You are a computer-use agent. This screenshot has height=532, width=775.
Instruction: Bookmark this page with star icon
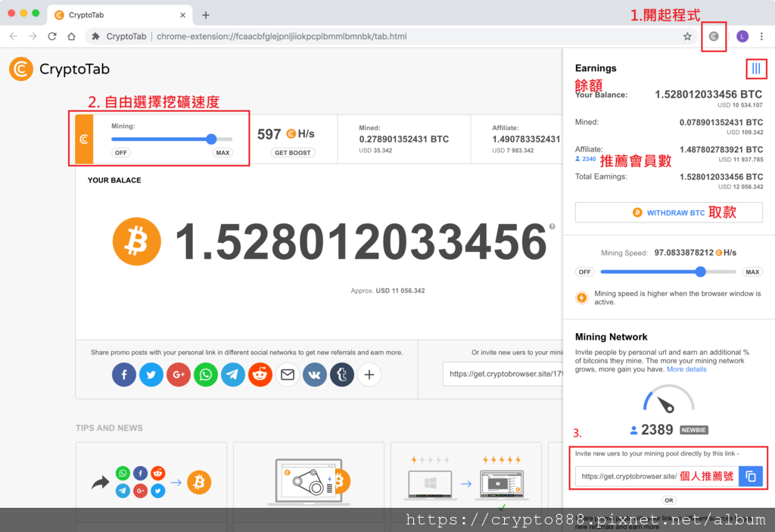click(687, 36)
